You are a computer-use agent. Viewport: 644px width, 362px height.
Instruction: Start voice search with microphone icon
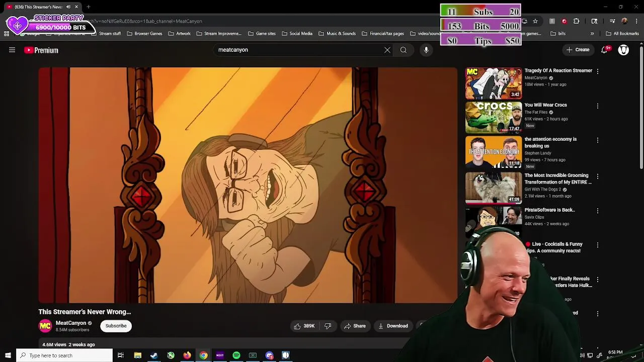[426, 50]
